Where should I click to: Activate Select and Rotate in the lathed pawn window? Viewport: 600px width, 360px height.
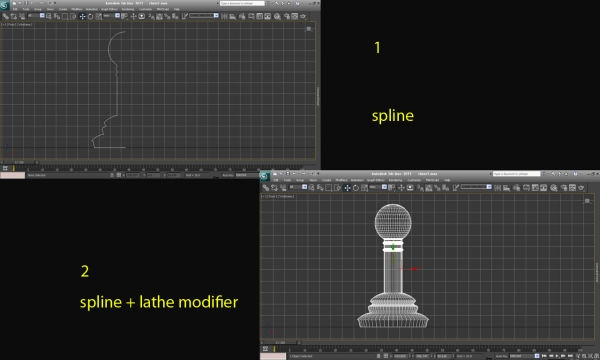point(356,188)
